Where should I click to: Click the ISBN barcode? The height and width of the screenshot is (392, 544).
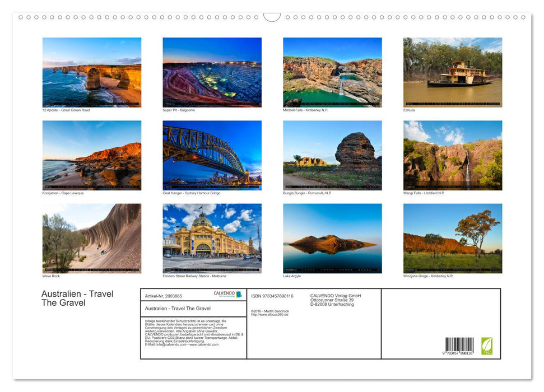click(x=461, y=344)
